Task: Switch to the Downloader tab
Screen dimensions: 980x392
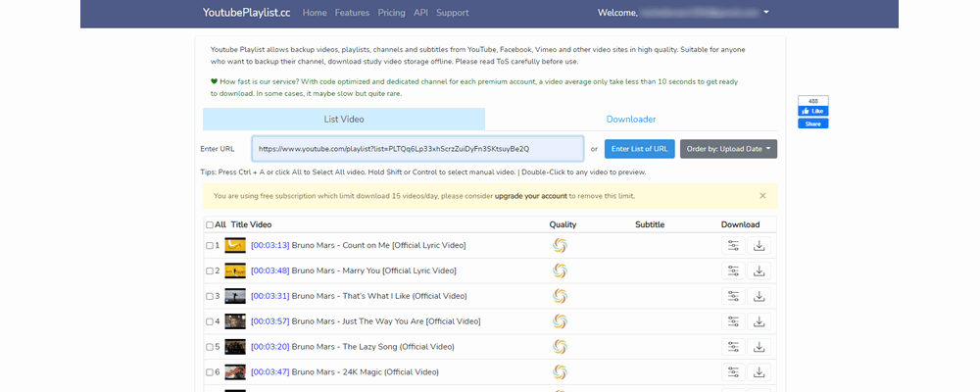Action: click(630, 119)
